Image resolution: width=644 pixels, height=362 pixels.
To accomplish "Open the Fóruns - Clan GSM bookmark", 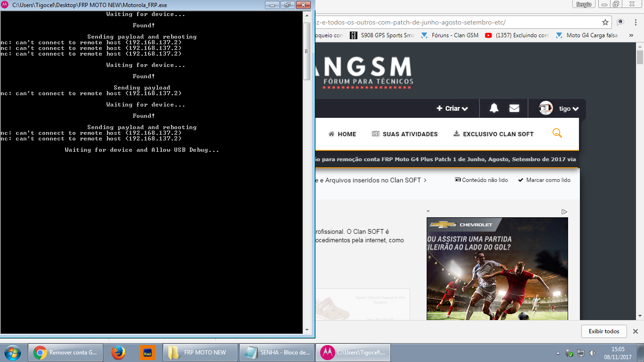I will (449, 35).
